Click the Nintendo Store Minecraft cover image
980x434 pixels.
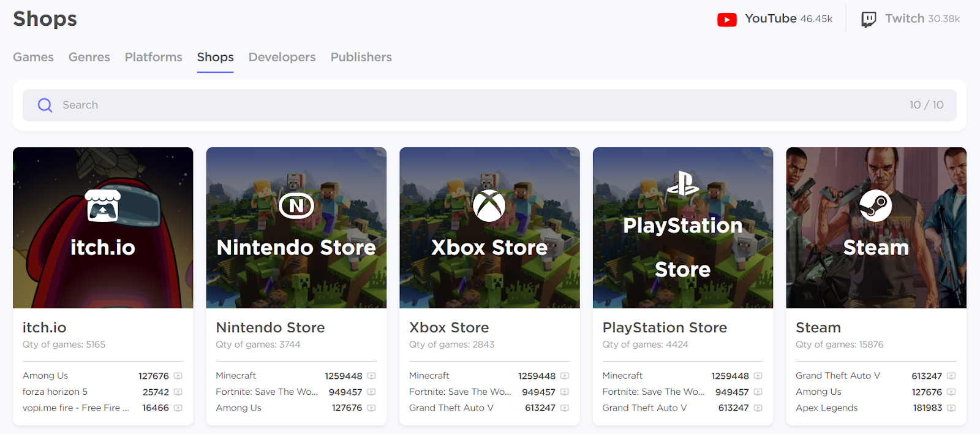tap(296, 227)
